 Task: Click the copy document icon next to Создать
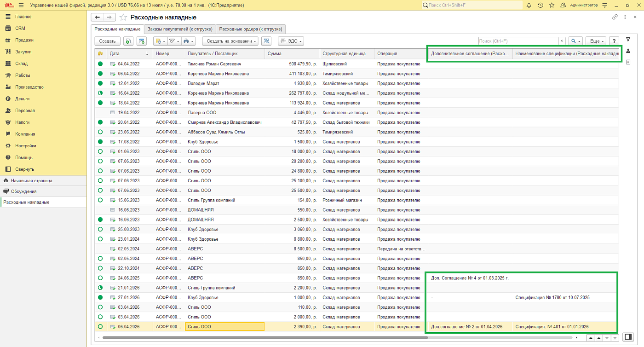point(128,41)
